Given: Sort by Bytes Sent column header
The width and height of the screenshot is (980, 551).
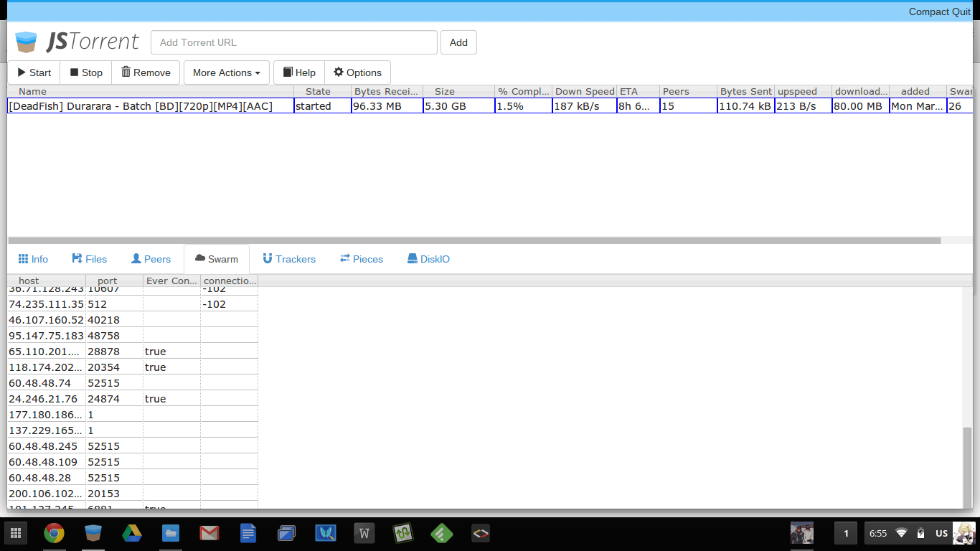Looking at the screenshot, I should click(x=746, y=91).
